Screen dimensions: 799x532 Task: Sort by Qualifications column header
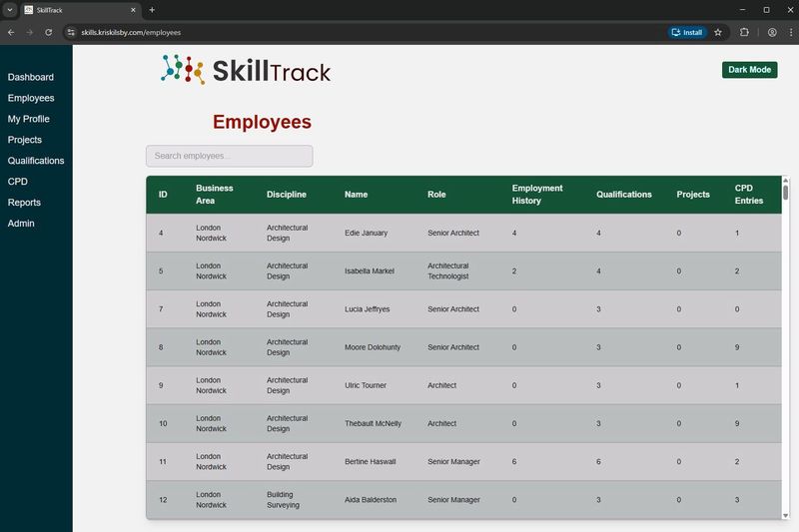point(623,195)
